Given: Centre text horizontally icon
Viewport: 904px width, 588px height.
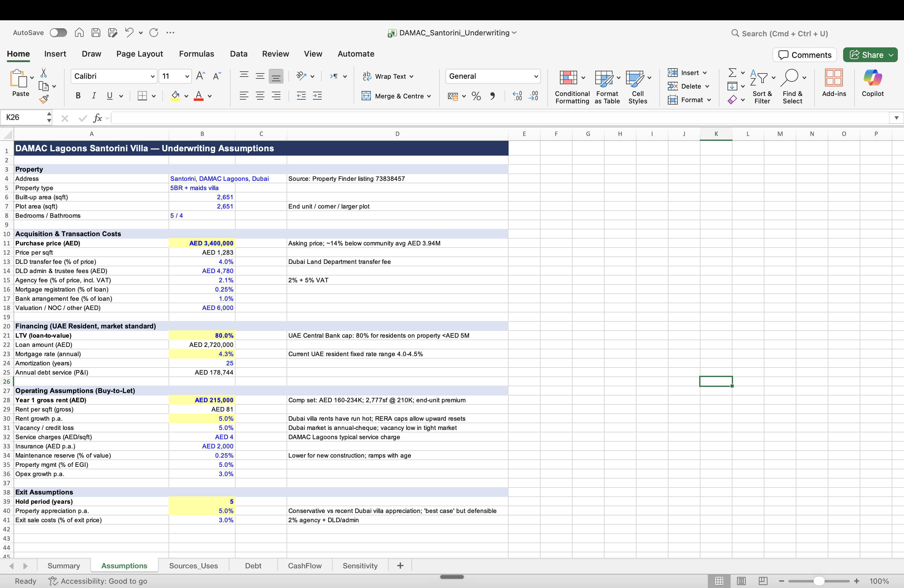Looking at the screenshot, I should coord(260,96).
